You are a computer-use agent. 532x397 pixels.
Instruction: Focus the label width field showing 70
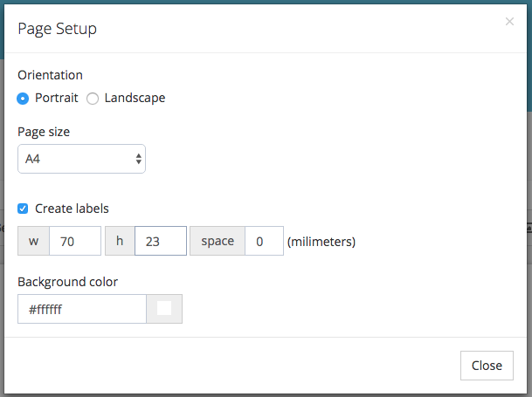(x=75, y=241)
